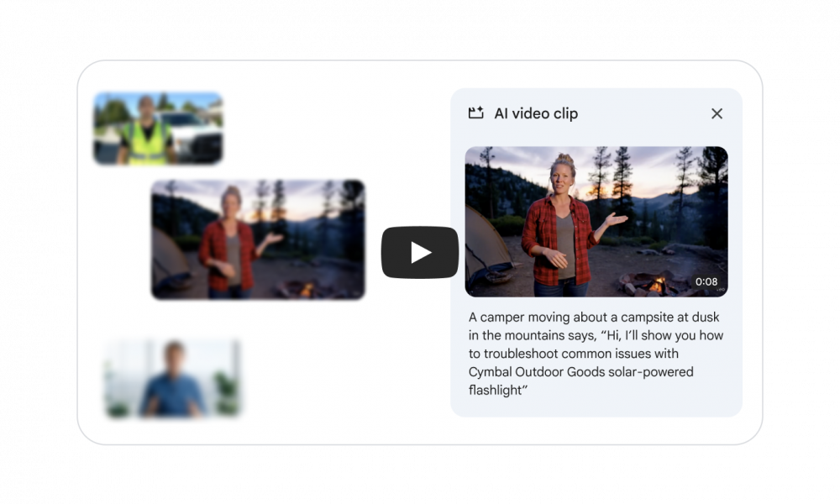Select the blurred safety vest worker thumbnail
The image size is (840, 504).
tap(158, 129)
